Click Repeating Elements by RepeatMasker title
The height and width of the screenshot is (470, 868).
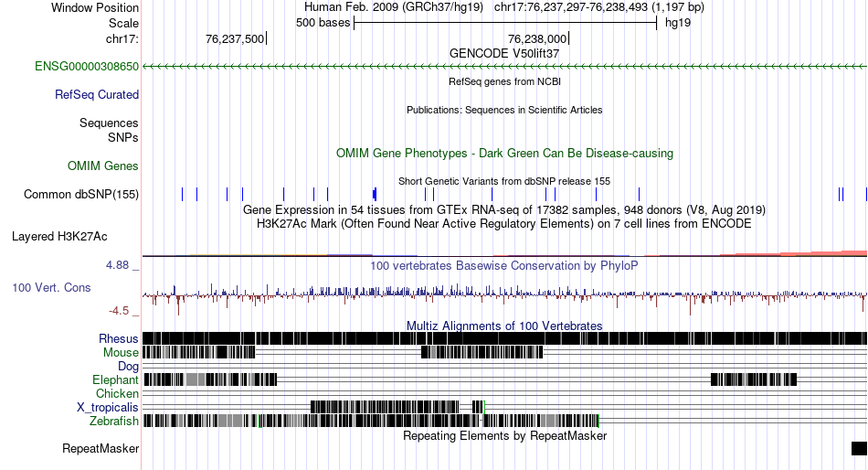point(504,435)
